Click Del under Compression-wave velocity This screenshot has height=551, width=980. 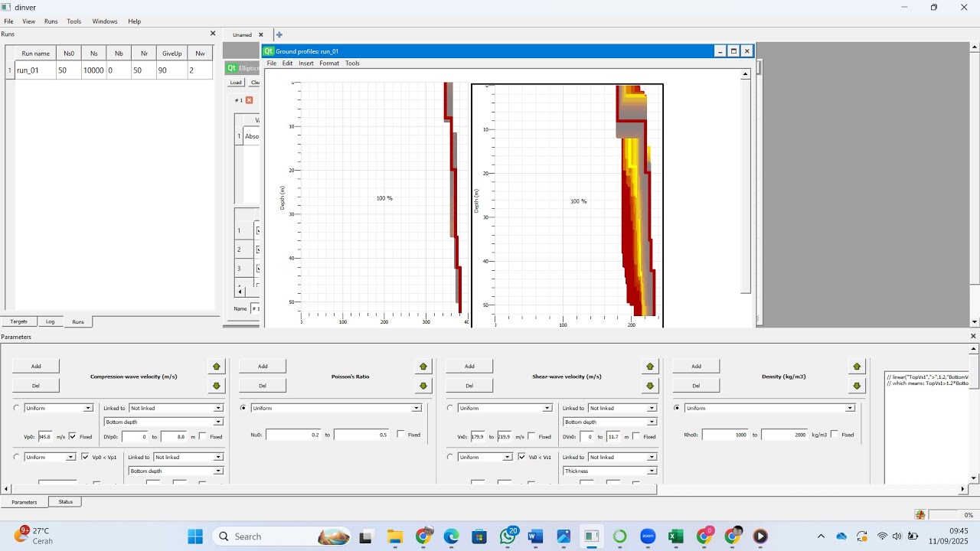[x=36, y=386]
